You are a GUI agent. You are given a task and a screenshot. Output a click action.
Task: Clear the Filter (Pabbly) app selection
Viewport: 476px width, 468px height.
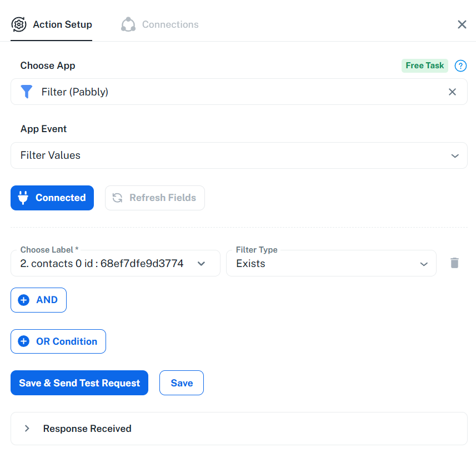(452, 92)
